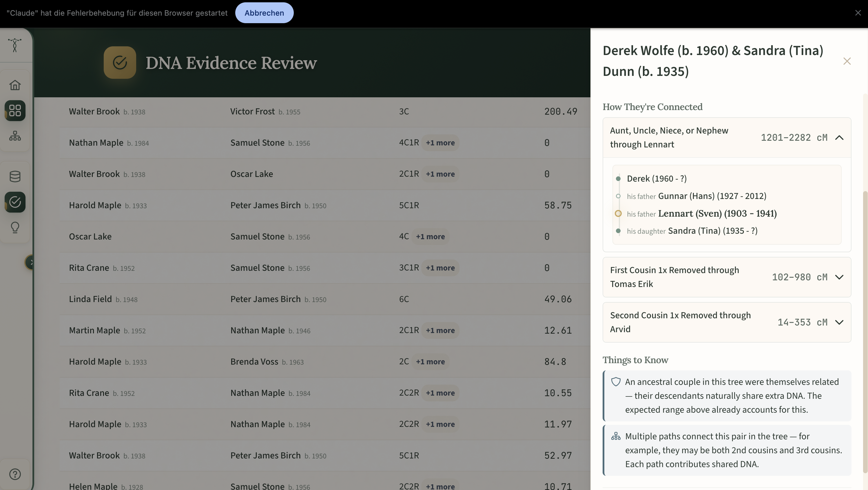Select Linda Field b. 1948 row
Screen dimensions: 868x490
[325, 299]
